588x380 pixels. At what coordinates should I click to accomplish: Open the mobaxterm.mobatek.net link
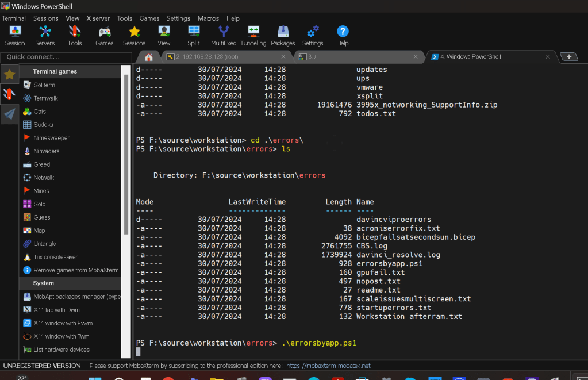(328, 366)
